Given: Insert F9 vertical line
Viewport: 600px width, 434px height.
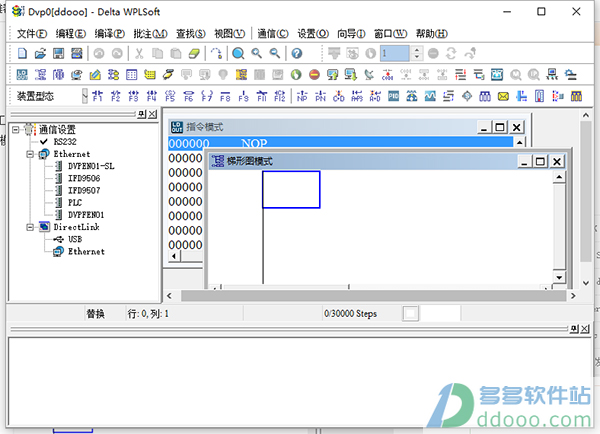Looking at the screenshot, I should coord(243,96).
